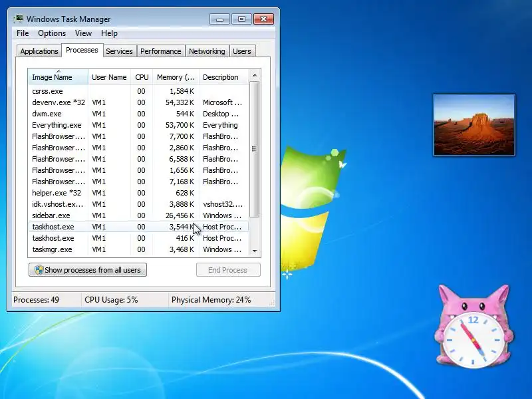Open the Options menu
The width and height of the screenshot is (532, 399).
tap(52, 33)
